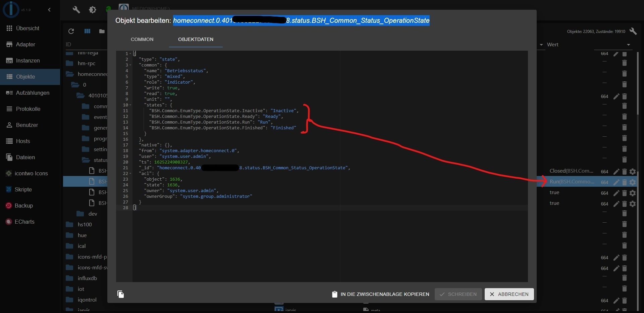This screenshot has width=644, height=313.
Task: Delete the Closed(BSH.Com... row
Action: pyautogui.click(x=625, y=172)
